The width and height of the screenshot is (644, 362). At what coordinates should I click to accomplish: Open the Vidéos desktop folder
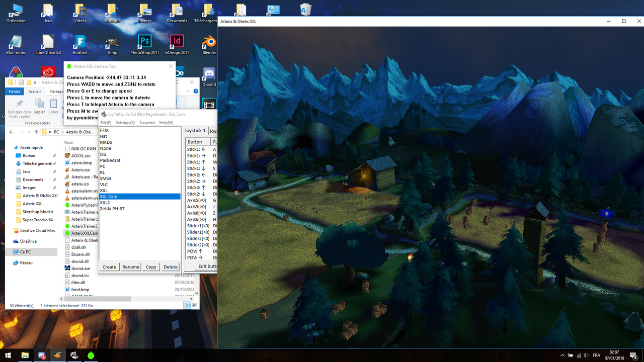click(80, 14)
